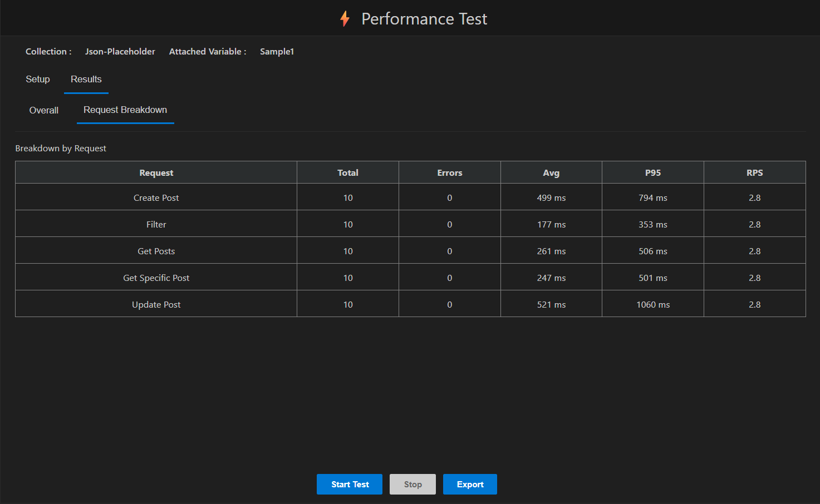
Task: Click the Attached Variable label
Action: click(208, 51)
